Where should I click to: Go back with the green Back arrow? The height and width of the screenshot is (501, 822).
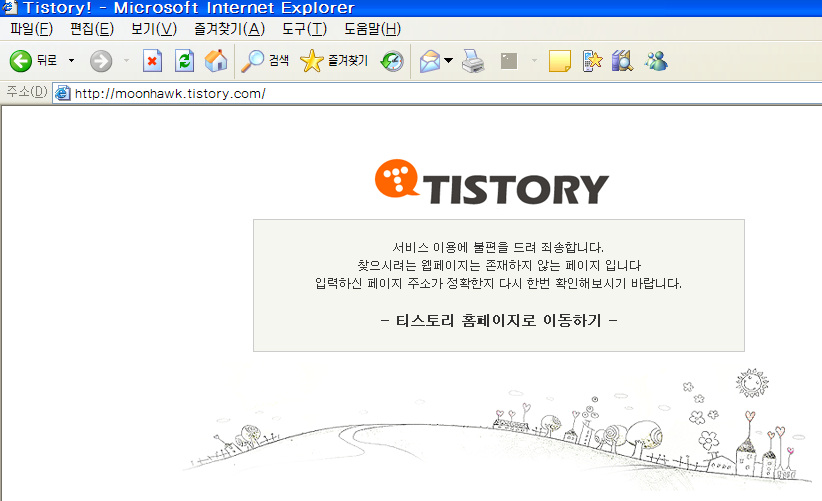click(21, 61)
